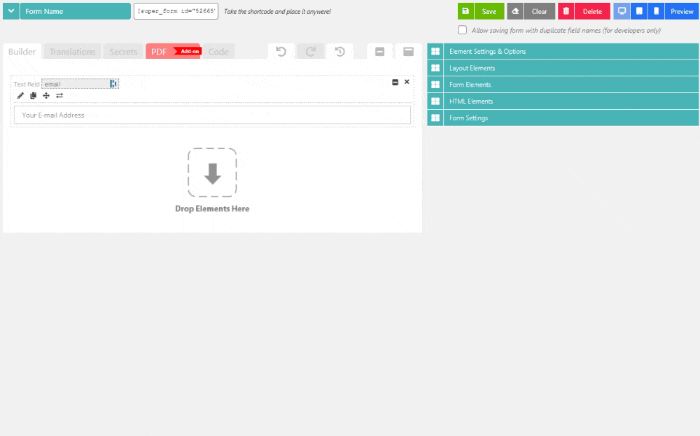Enable allow saving duplicate field names
700x436 pixels.
462,30
